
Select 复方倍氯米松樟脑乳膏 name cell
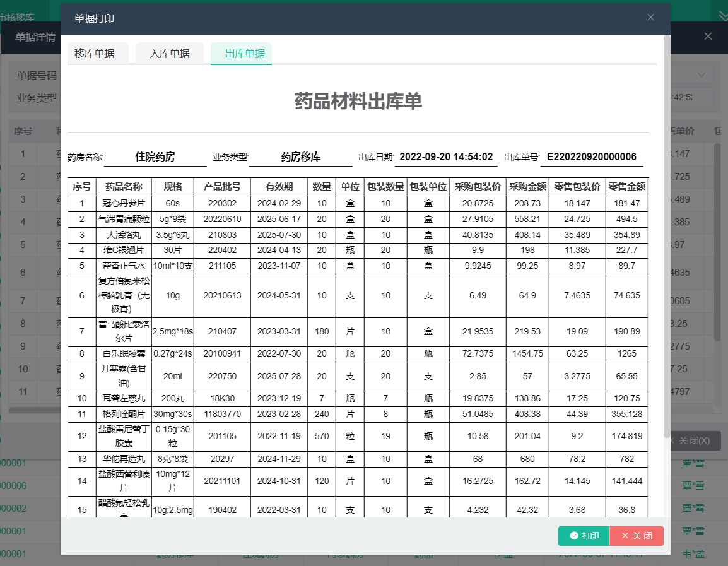tap(124, 296)
